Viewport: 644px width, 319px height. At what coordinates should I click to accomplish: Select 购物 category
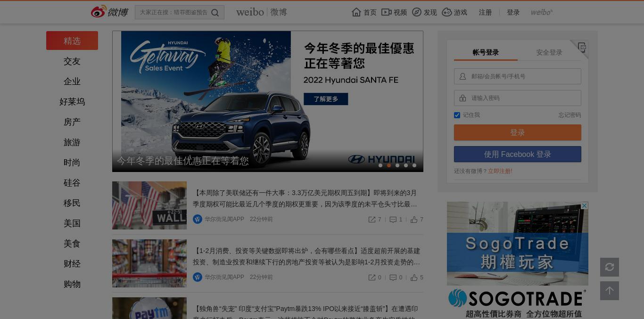pyautogui.click(x=72, y=284)
